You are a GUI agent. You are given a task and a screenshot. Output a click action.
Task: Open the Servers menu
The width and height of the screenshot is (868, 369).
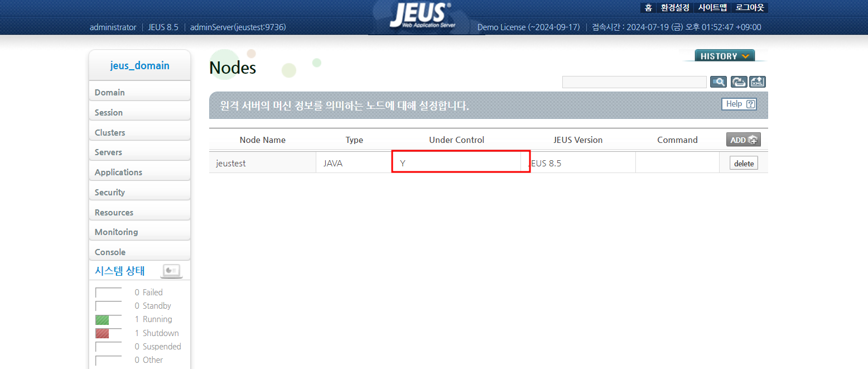(x=139, y=152)
